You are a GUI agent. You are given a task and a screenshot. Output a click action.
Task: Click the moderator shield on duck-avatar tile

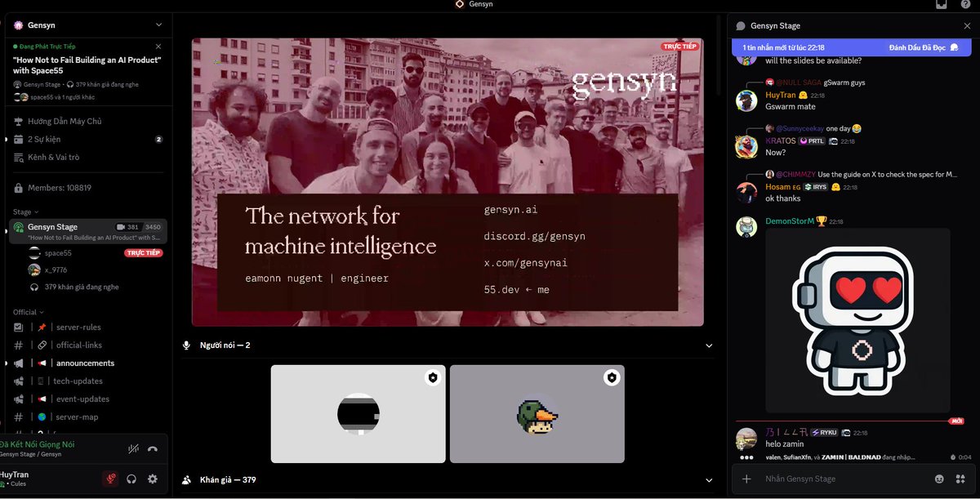tap(612, 377)
